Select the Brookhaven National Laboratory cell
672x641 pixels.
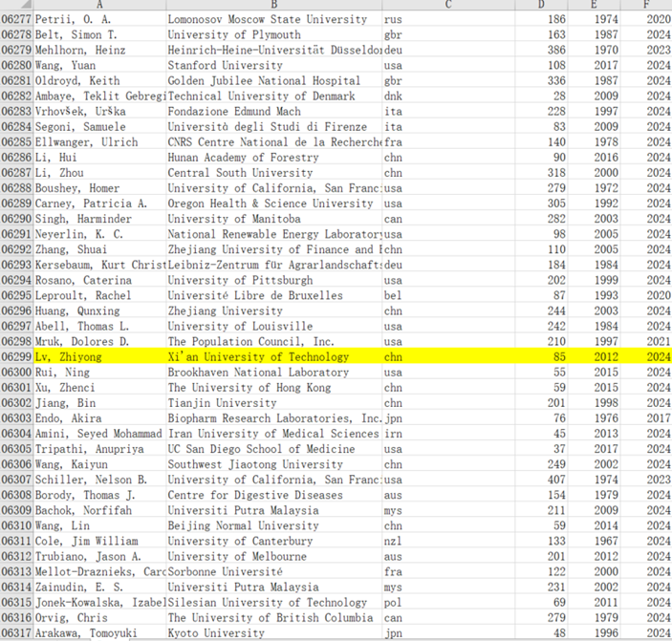[x=273, y=373]
